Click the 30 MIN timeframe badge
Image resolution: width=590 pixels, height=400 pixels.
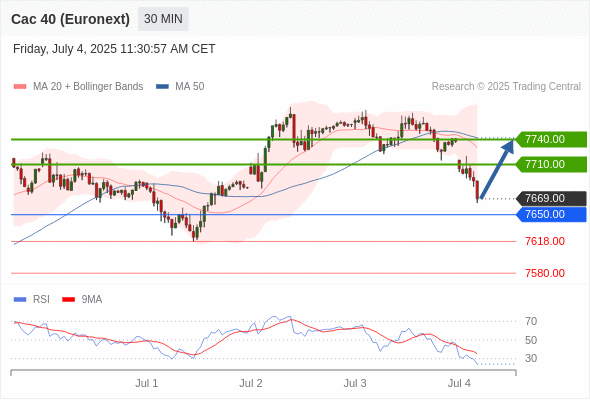[163, 19]
